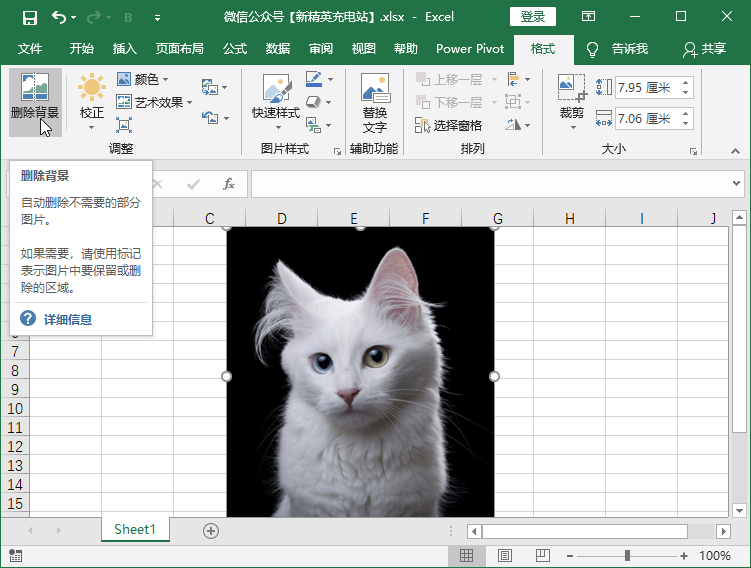751x568 pixels.
Task: Switch to the 插入 tab
Action: click(125, 48)
